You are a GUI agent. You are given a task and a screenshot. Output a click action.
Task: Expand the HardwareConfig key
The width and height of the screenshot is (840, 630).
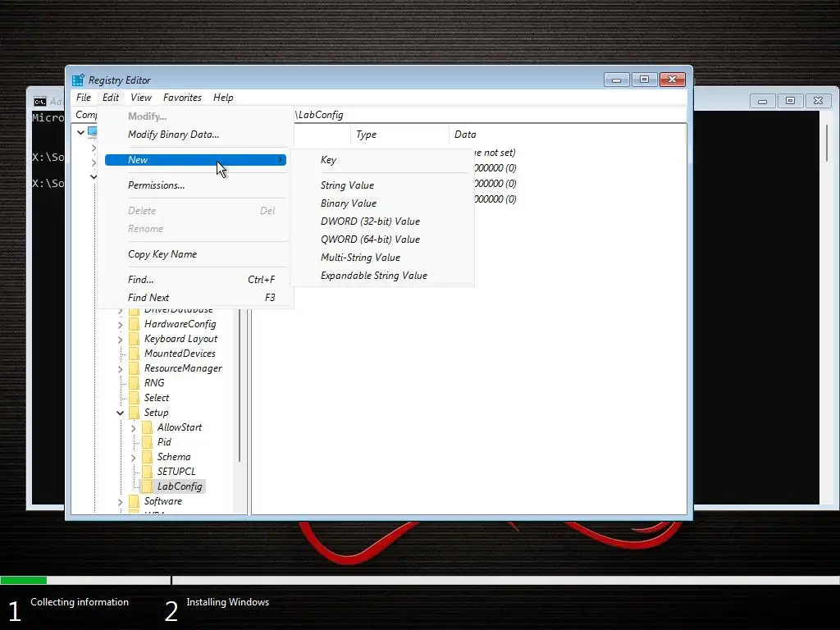[120, 325]
